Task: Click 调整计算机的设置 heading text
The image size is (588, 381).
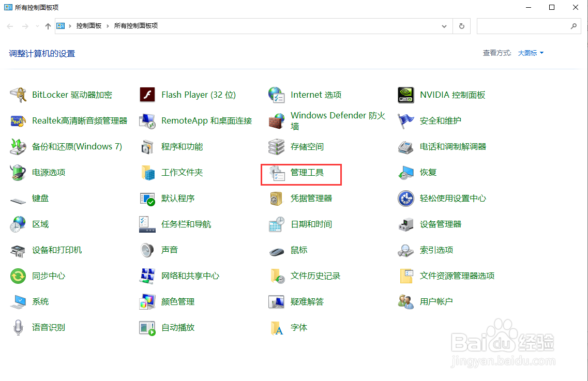Action: pyautogui.click(x=42, y=54)
